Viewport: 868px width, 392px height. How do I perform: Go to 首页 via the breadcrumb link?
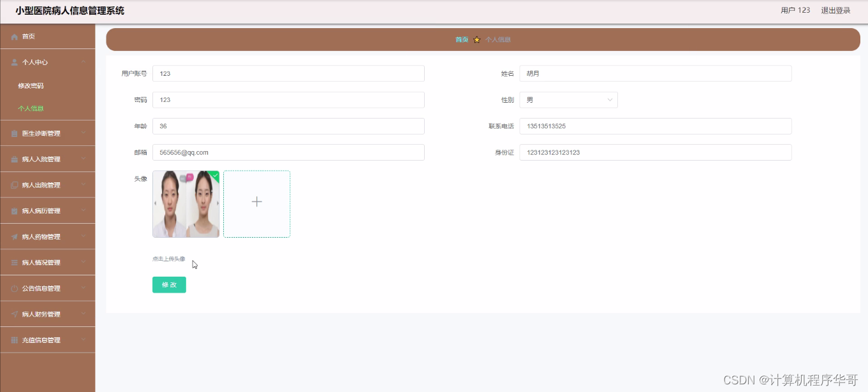[462, 40]
